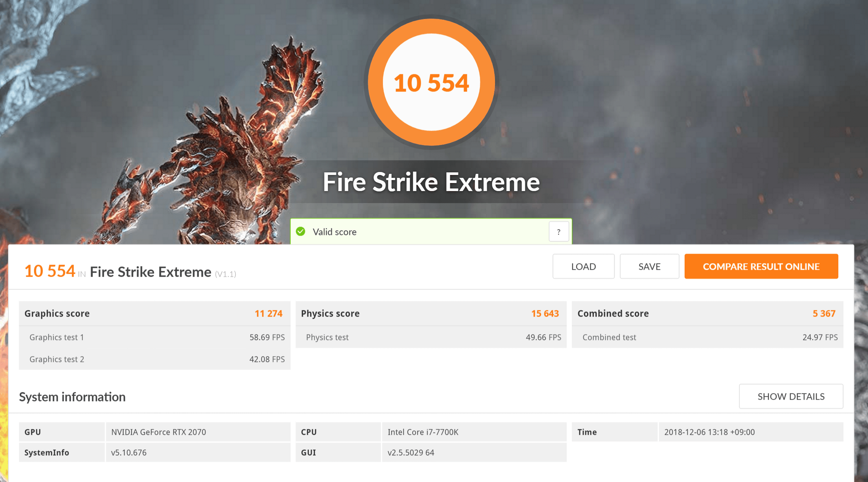Screen dimensions: 868x482
Task: Click the 'Physics score' heading
Action: tap(330, 313)
